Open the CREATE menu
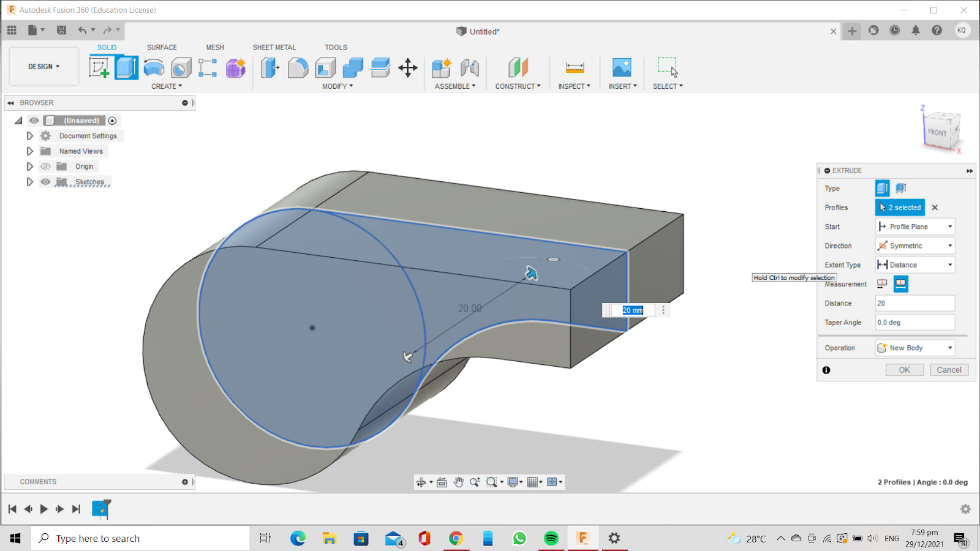980x551 pixels. point(167,86)
